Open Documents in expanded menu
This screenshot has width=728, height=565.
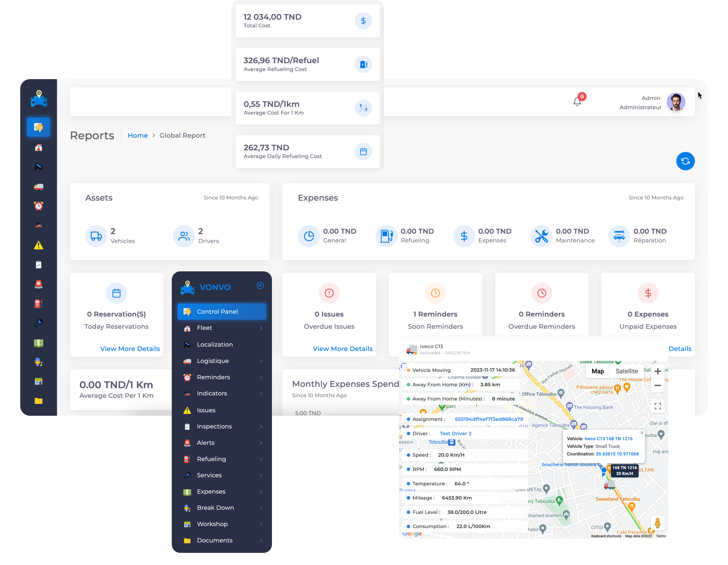tap(222, 540)
